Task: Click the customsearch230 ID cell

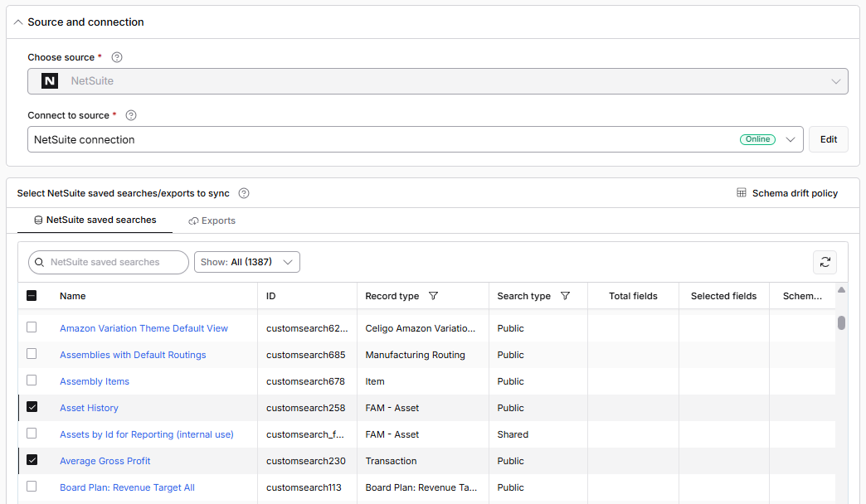Action: point(305,461)
